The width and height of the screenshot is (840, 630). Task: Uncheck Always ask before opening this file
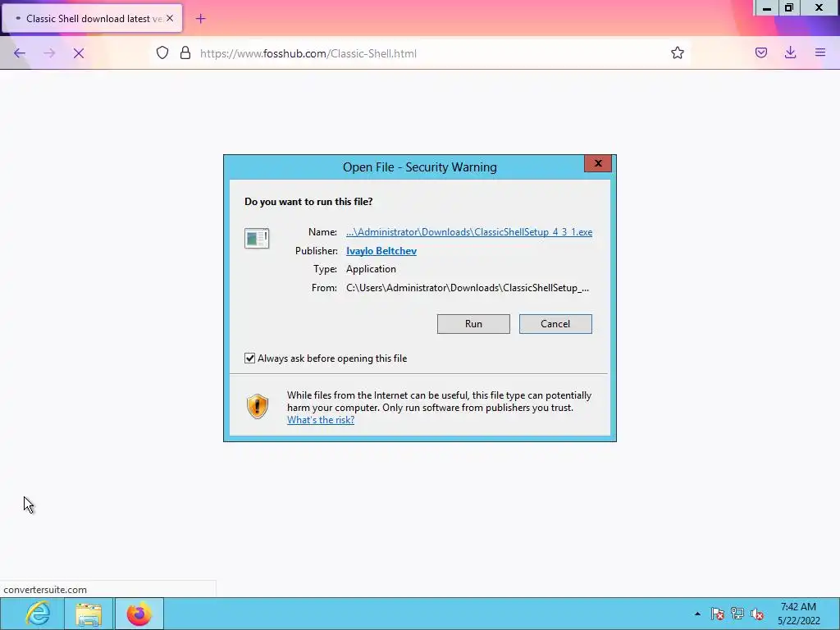coord(249,358)
